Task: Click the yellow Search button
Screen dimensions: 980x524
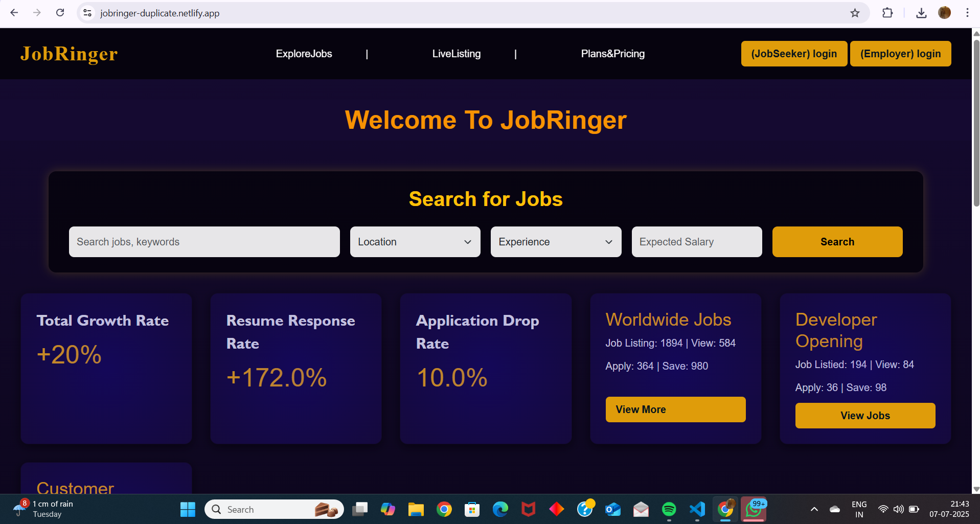Action: coord(837,242)
